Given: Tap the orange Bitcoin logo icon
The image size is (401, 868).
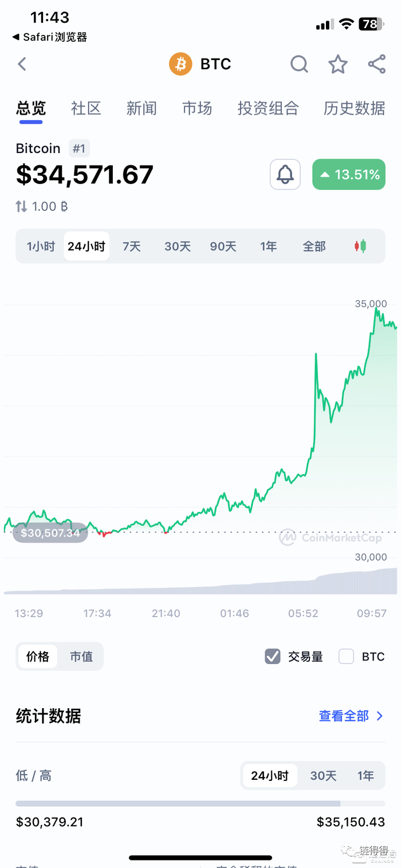Looking at the screenshot, I should tap(180, 64).
